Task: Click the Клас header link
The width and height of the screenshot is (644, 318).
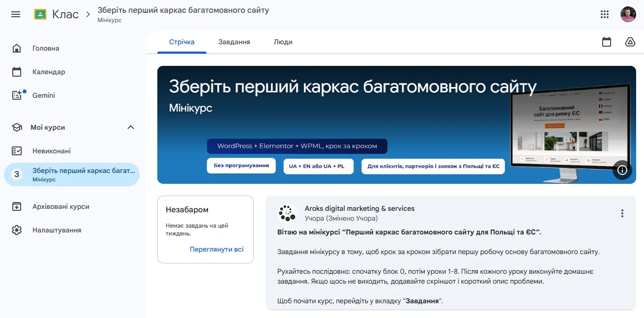Action: pyautogui.click(x=65, y=14)
